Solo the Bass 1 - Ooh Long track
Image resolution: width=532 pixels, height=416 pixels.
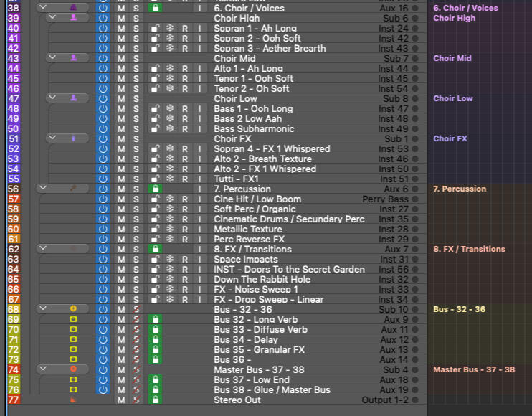pos(136,108)
